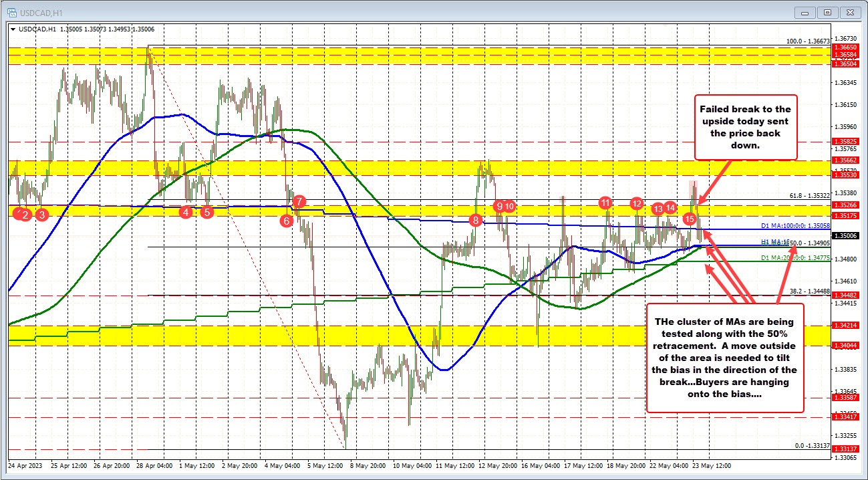Click the USDCAD,H1 window title text
Screen dimensions: 868x480
pos(40,12)
